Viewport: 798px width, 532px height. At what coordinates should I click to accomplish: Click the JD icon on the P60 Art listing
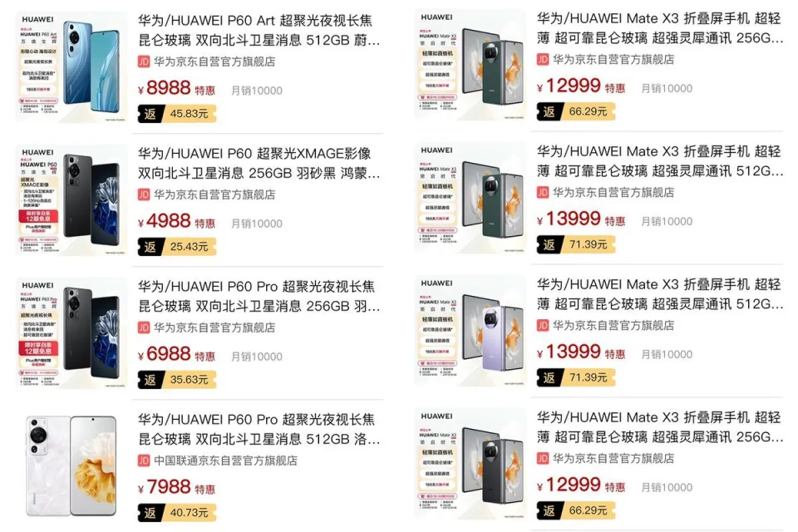tap(144, 62)
